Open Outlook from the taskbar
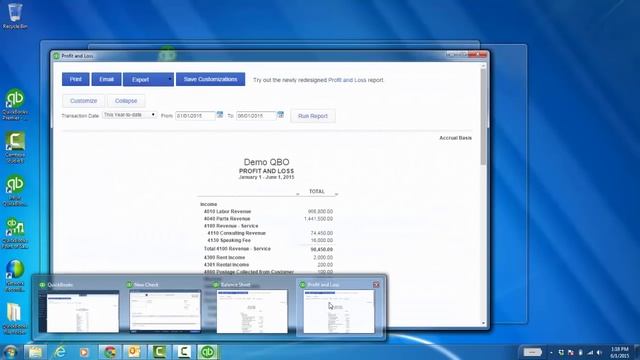This screenshot has height=360, width=640. tap(134, 351)
